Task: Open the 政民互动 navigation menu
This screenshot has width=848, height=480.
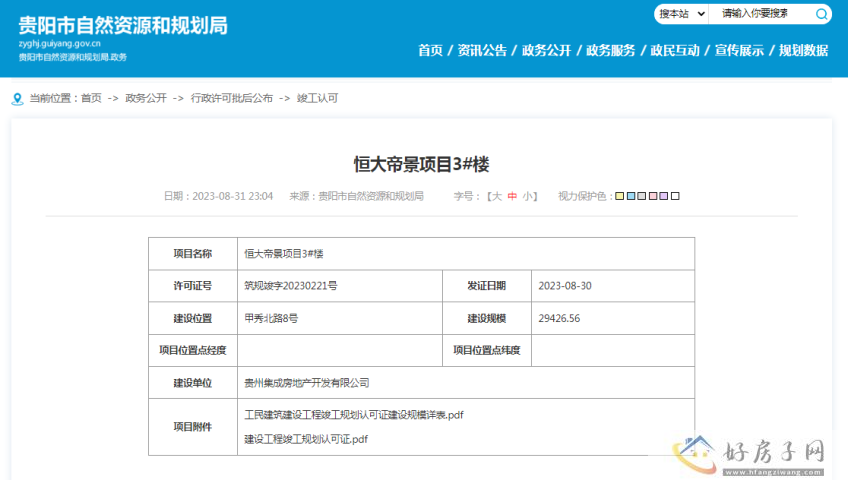Action: point(675,51)
